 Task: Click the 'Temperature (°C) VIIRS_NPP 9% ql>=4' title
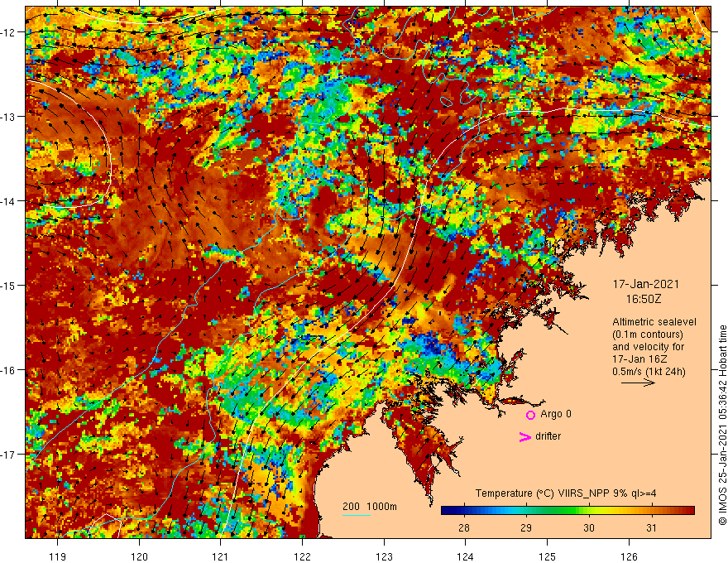pyautogui.click(x=566, y=493)
